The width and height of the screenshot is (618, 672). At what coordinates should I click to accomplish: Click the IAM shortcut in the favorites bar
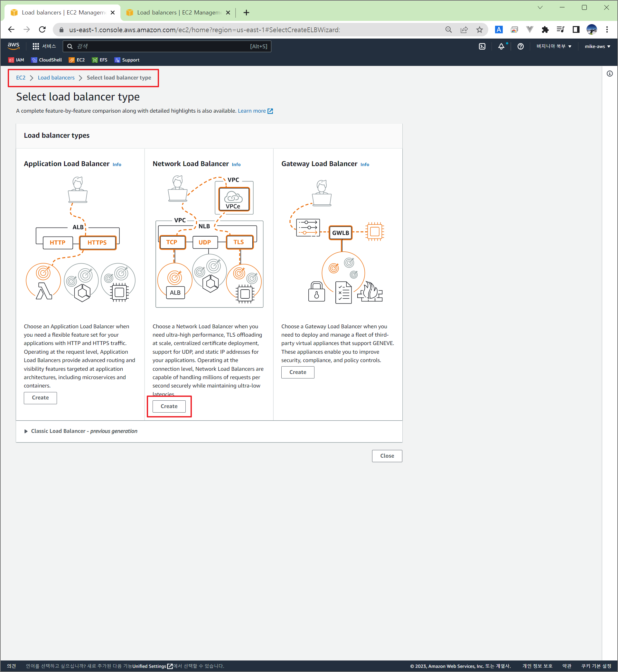(x=16, y=60)
